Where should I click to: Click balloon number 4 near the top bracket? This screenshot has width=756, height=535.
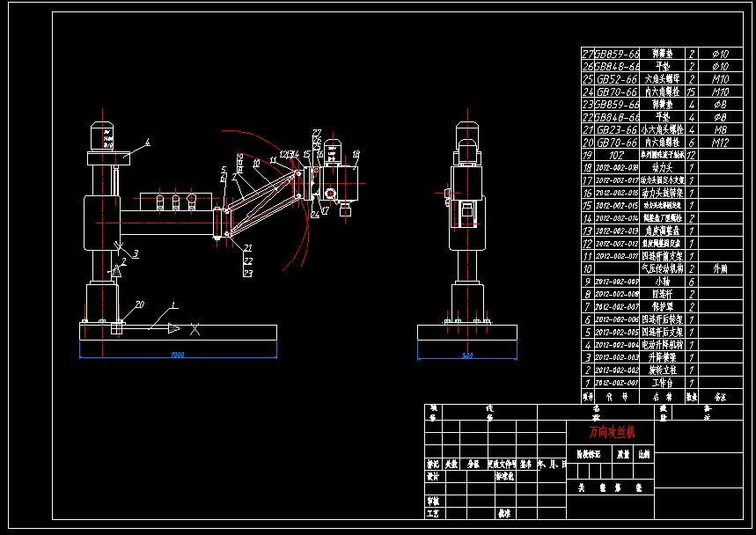tap(148, 142)
